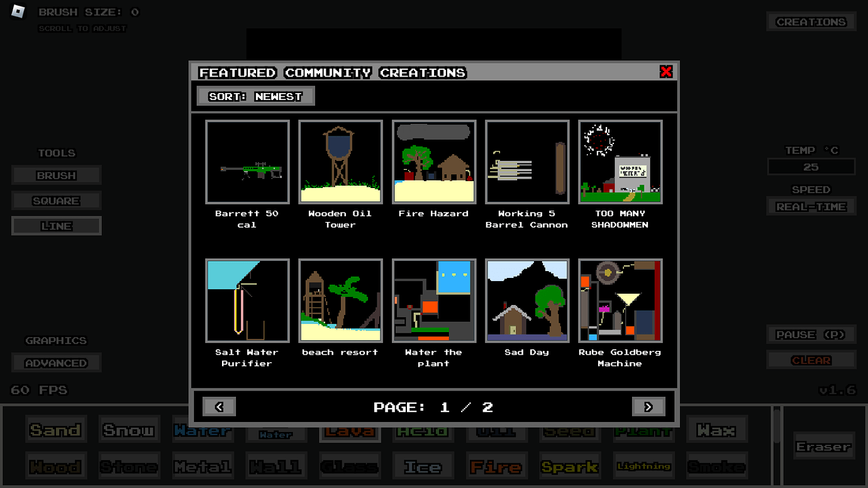Select the Plant element
The image size is (868, 488).
[643, 428]
